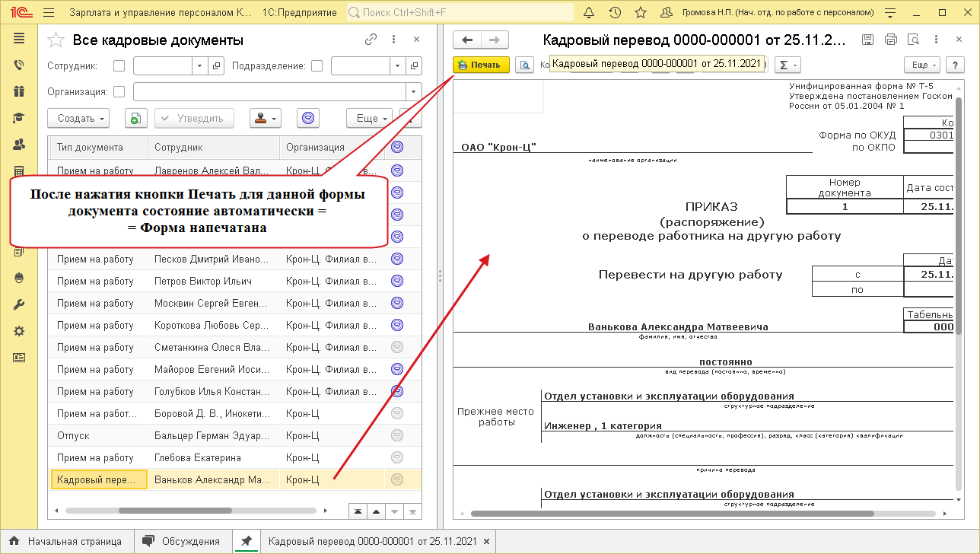Toggle the Организация filter checkbox
Viewport: 980px width, 554px height.
tap(119, 92)
